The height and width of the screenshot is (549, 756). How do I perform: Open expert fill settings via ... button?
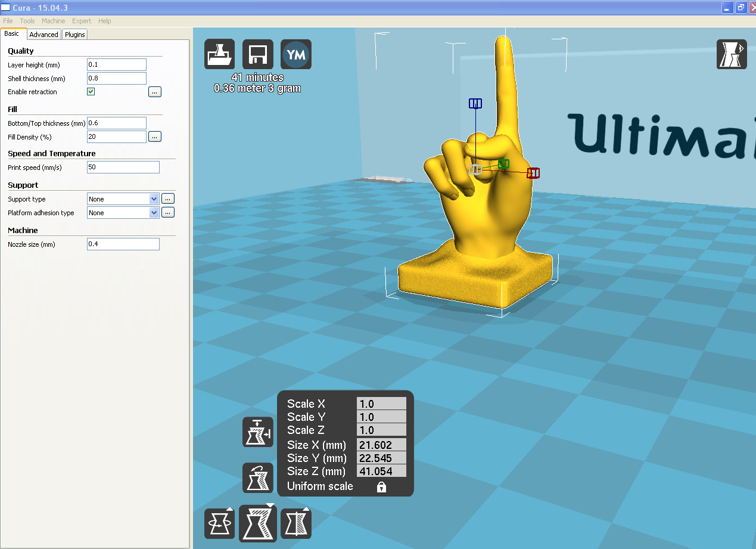(154, 136)
